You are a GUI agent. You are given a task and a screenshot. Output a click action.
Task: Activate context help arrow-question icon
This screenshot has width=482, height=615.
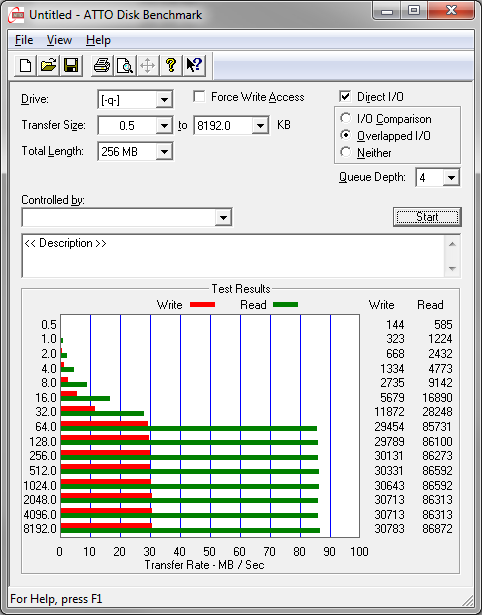tap(194, 66)
